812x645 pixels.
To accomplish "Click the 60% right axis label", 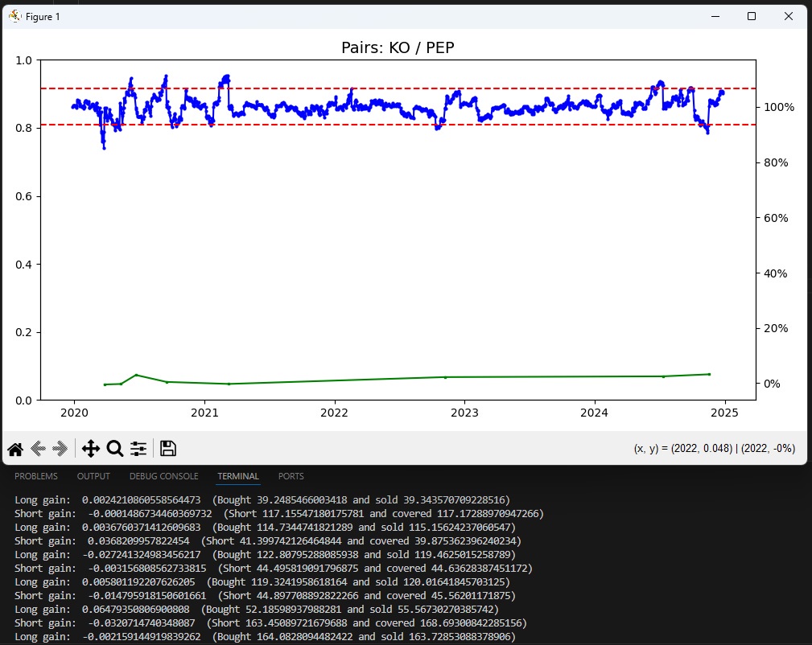I will point(776,218).
